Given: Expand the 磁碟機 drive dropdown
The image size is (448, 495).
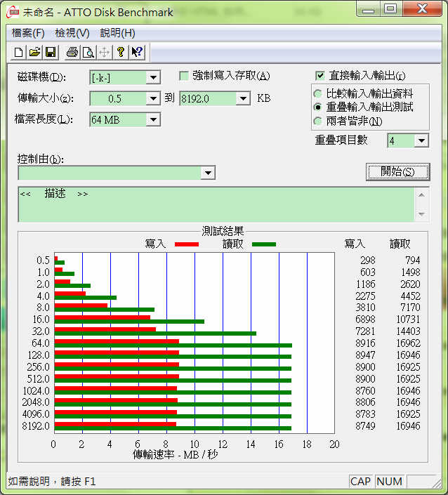Looking at the screenshot, I should click(153, 78).
